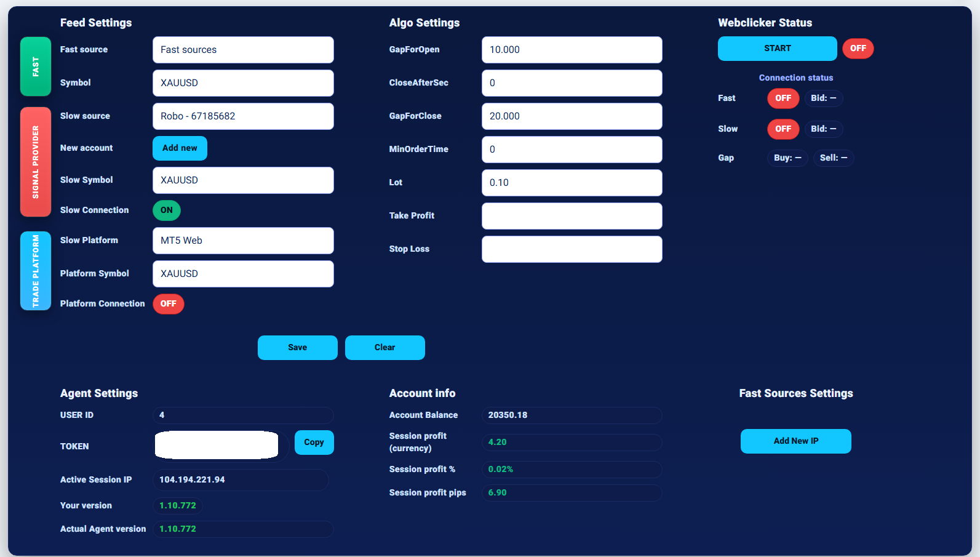Click the TOKEN value field
The image size is (980, 557).
point(221,446)
